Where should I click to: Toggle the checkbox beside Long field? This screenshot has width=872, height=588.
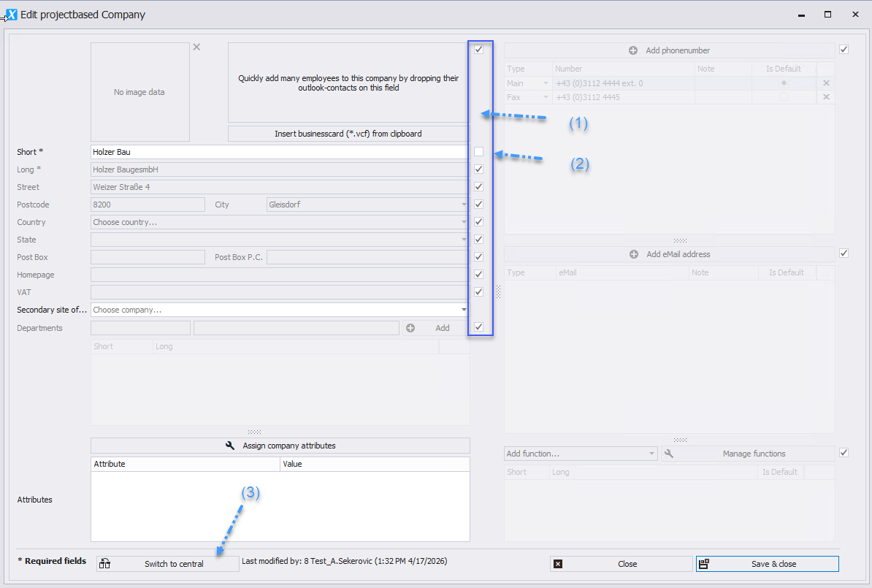click(478, 169)
